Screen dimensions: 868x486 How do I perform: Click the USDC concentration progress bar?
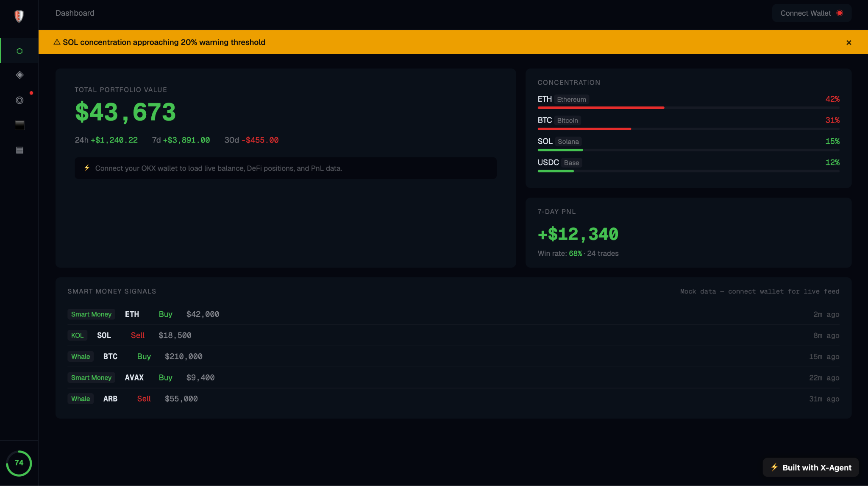click(689, 171)
